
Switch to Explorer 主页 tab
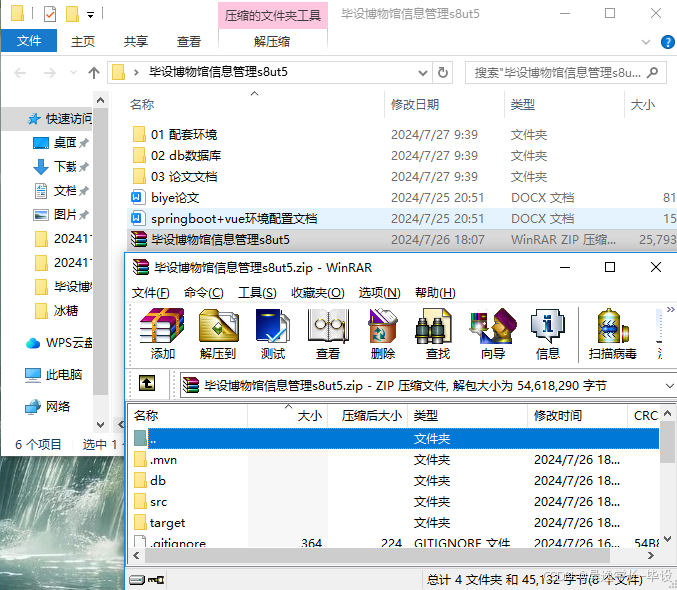click(82, 41)
